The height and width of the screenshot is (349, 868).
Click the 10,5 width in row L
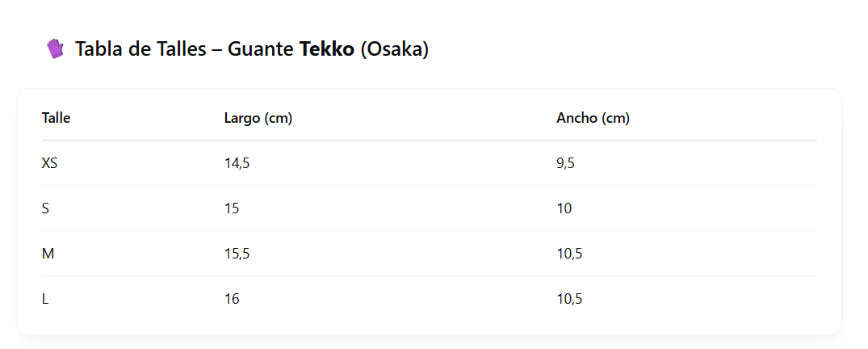[569, 299]
